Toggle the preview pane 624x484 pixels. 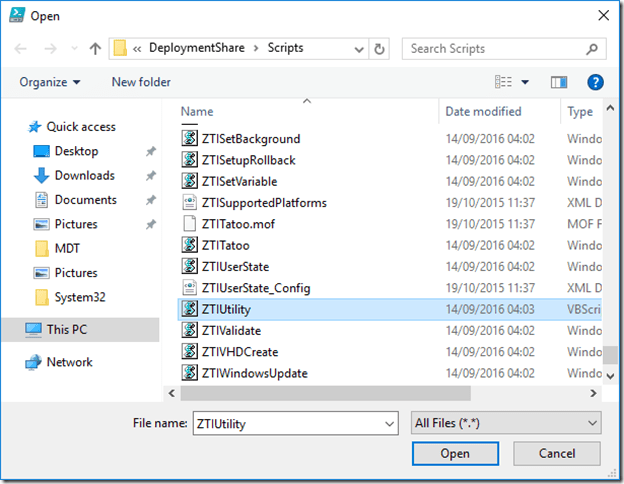(559, 82)
